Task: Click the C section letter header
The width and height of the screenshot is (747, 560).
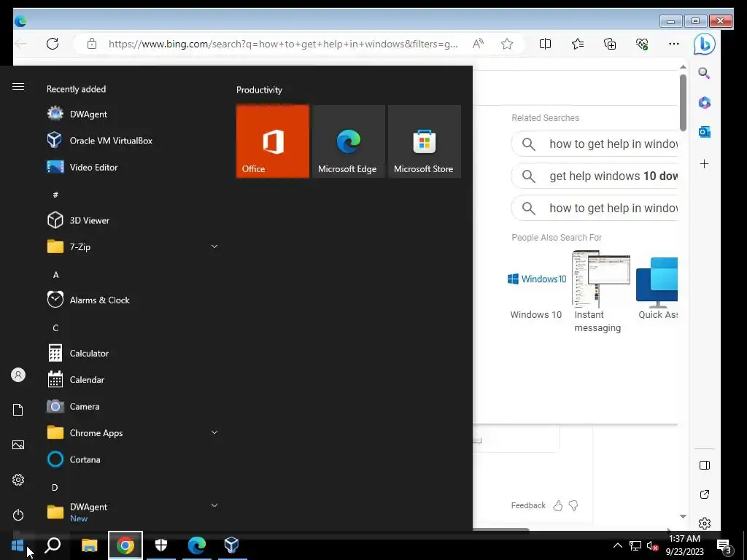Action: (55, 328)
